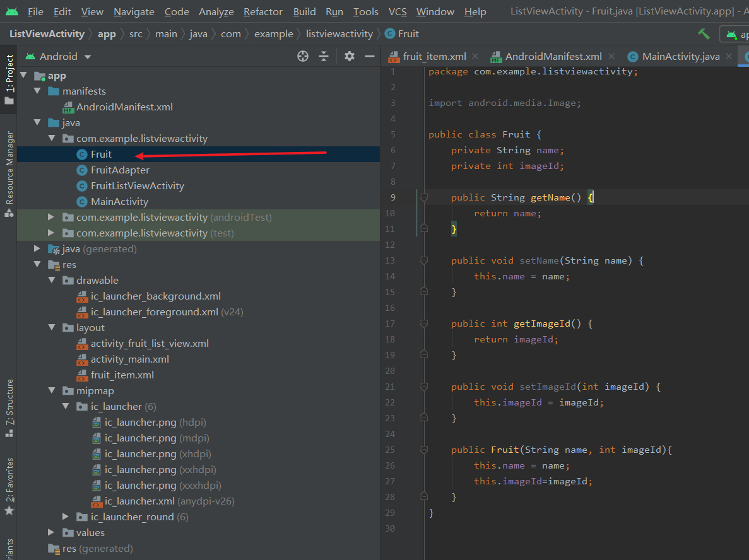Click the MainActivity class icon in tree
Viewport: 749px width, 560px height.
(82, 201)
